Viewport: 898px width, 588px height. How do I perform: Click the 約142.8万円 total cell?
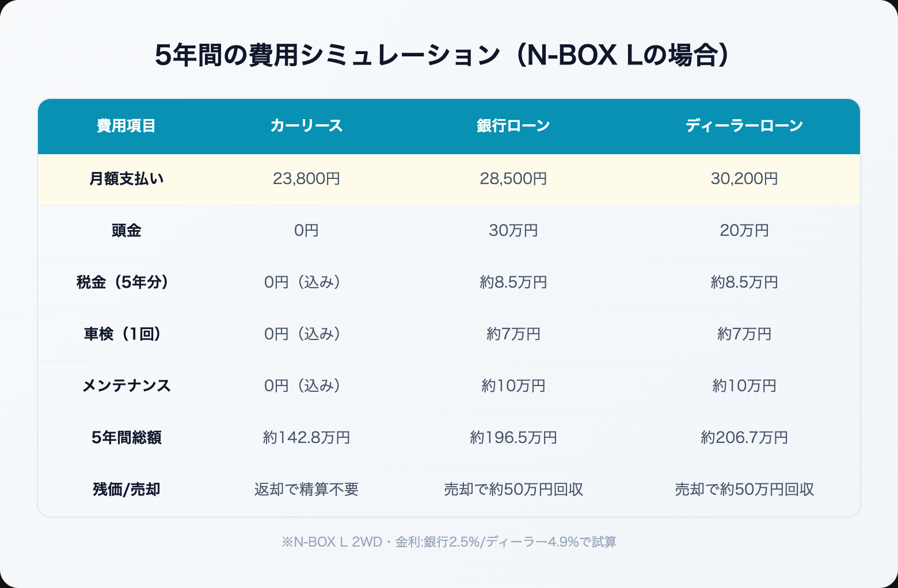pyautogui.click(x=306, y=438)
